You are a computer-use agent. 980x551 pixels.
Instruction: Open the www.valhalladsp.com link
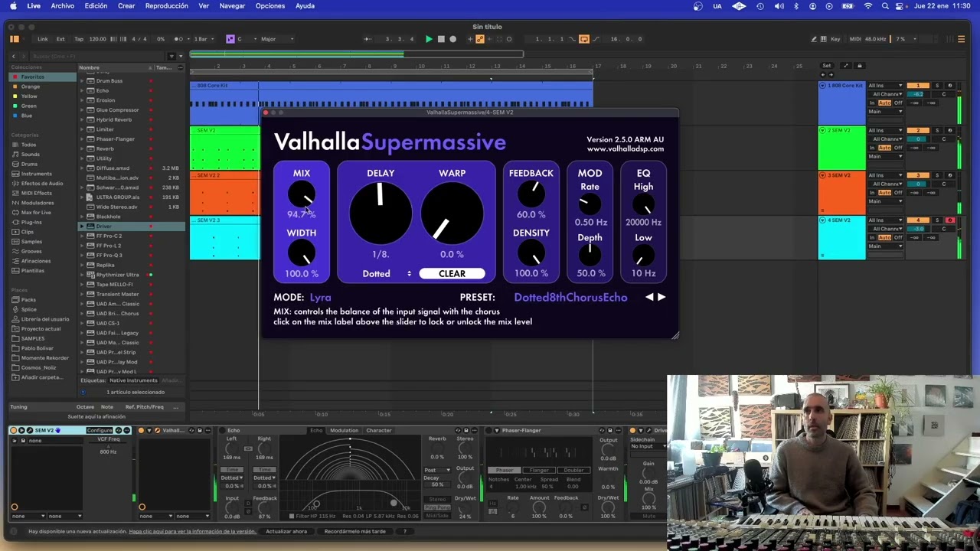(626, 149)
